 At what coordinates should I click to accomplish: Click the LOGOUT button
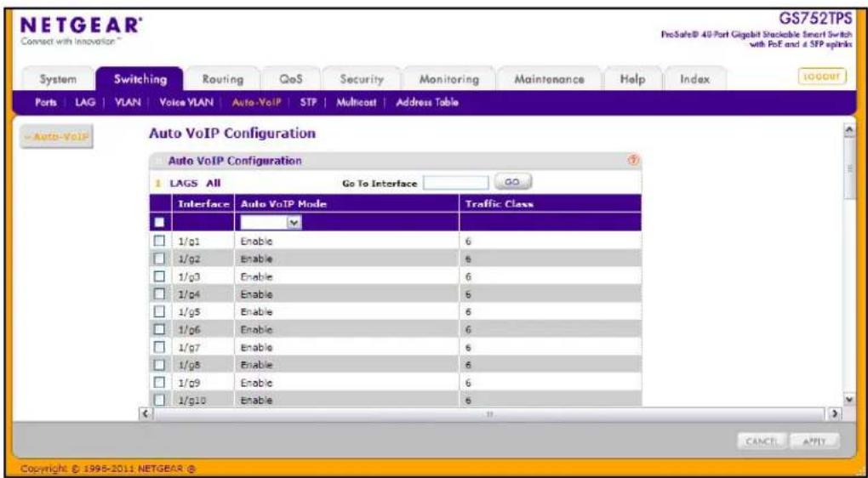point(822,77)
